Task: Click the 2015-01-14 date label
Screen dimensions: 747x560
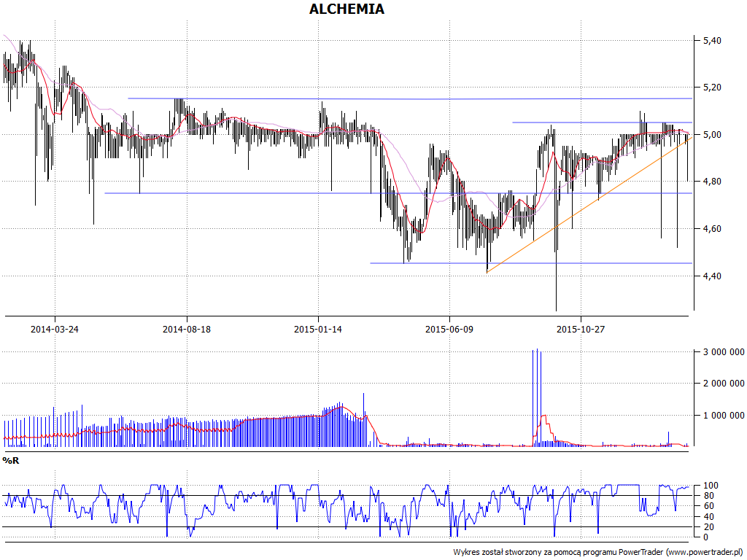Action: click(318, 329)
